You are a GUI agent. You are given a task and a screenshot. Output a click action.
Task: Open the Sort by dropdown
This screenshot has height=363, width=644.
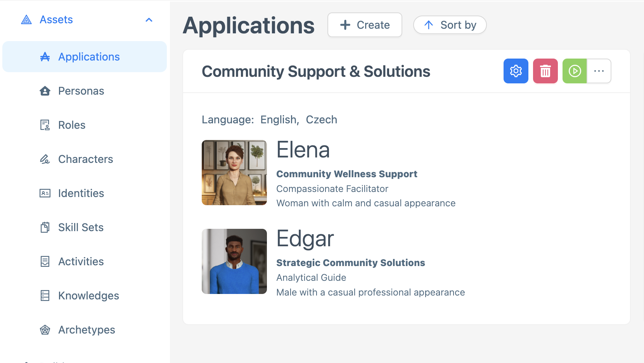450,25
